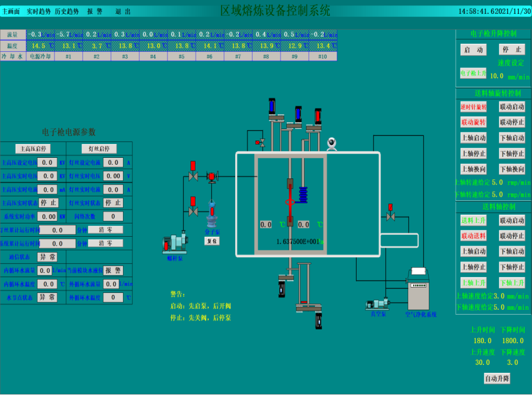The height and width of the screenshot is (395, 532).
Task: Select the air purification system (空气净化系统) unit
Action: point(419,290)
